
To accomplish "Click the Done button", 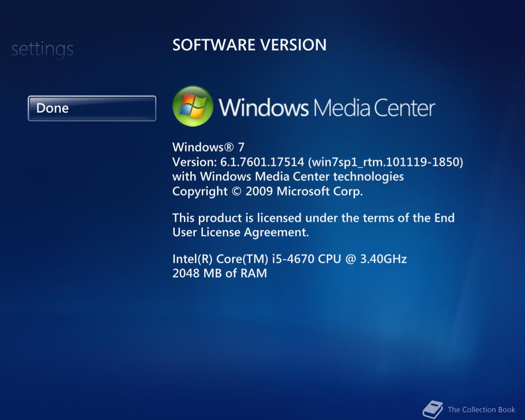I will (x=92, y=108).
